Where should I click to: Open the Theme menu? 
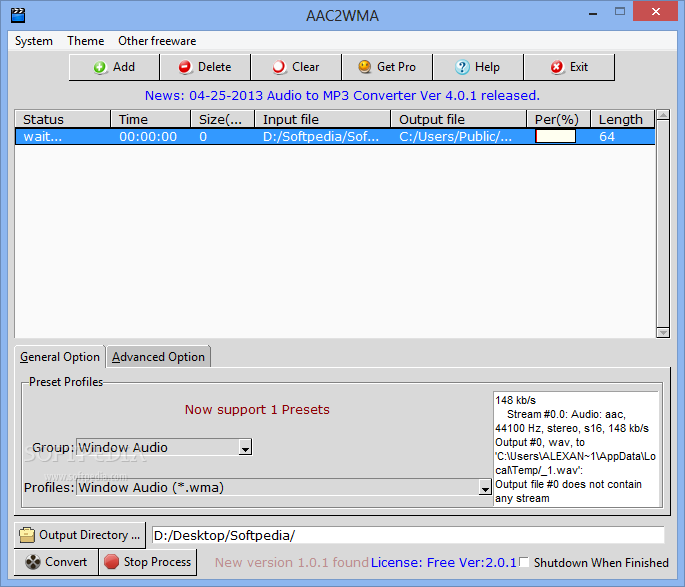point(86,41)
